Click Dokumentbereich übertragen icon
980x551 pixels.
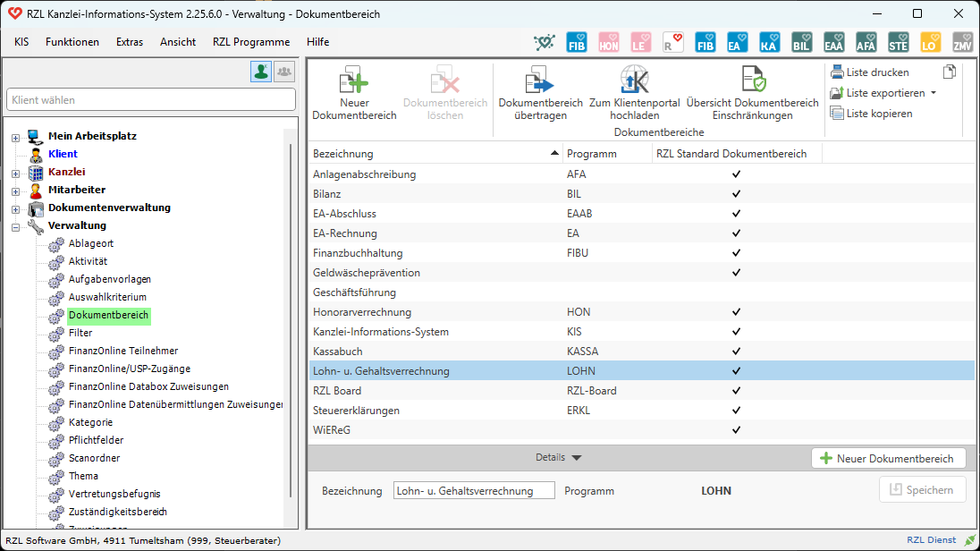(x=540, y=81)
